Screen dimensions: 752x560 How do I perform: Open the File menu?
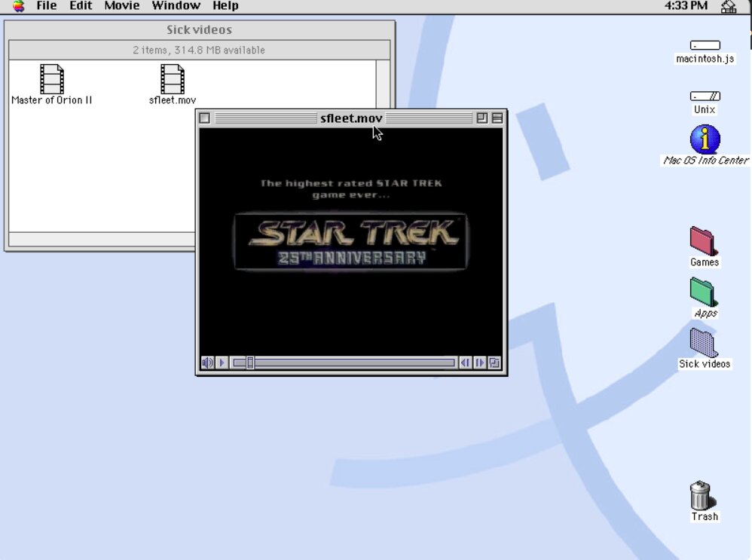[x=47, y=6]
